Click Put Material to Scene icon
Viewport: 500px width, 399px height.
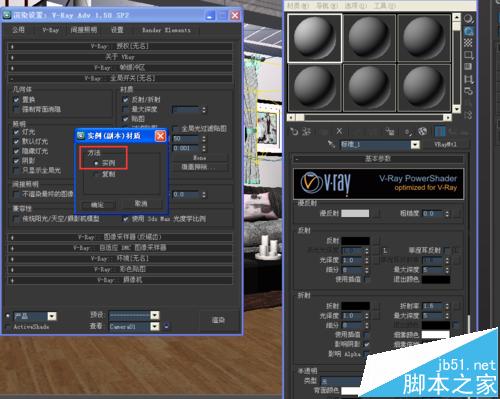tap(306, 131)
